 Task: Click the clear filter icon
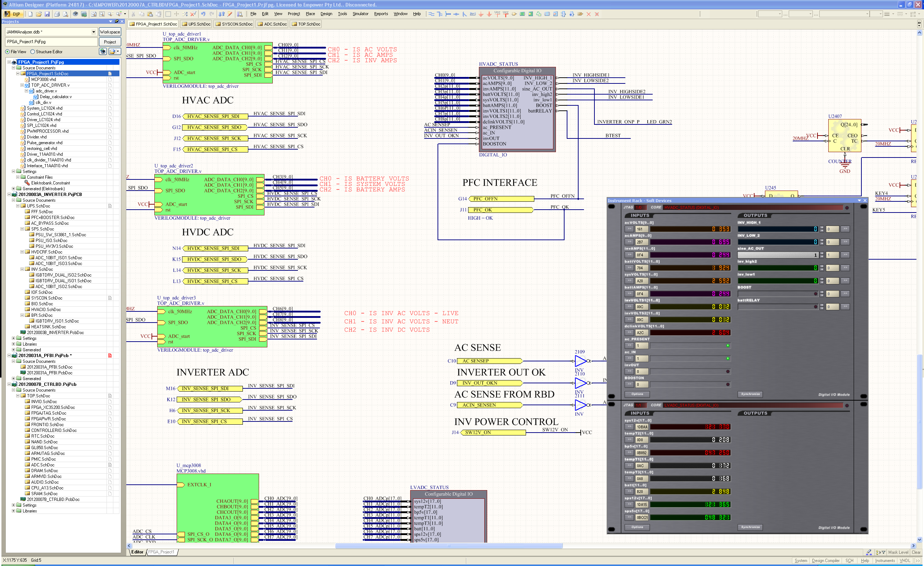pyautogui.click(x=193, y=14)
